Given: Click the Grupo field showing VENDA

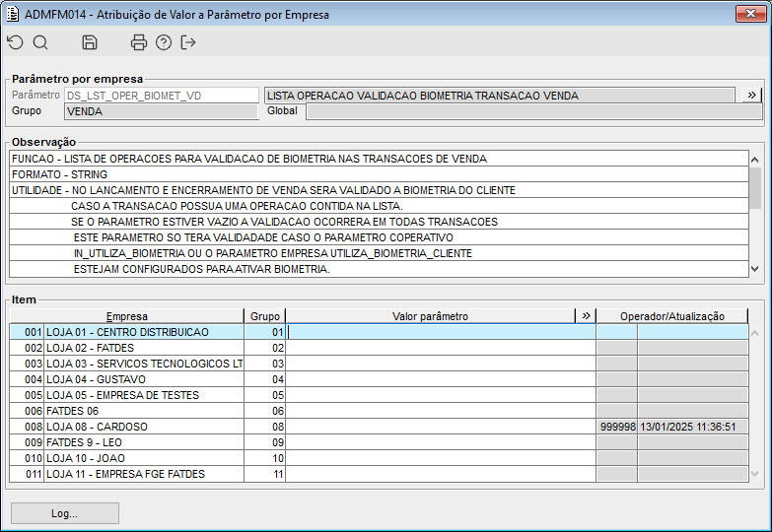Looking at the screenshot, I should point(162,111).
